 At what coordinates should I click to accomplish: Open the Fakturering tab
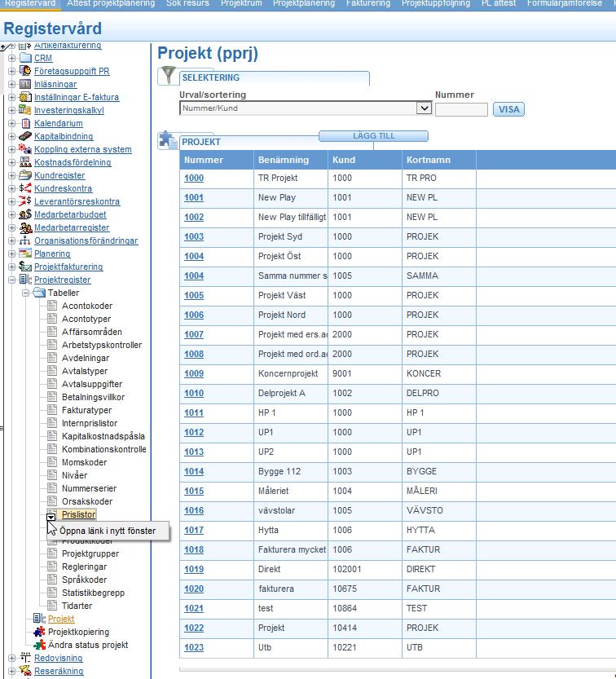coord(368,3)
